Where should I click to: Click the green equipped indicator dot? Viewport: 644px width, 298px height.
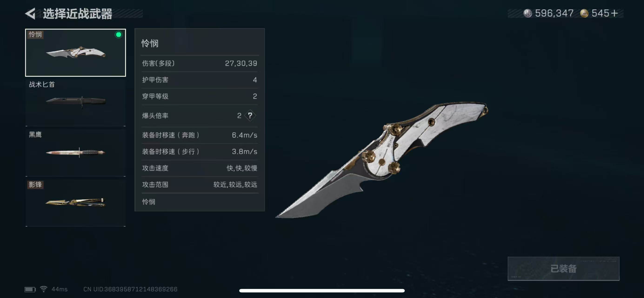tap(119, 34)
